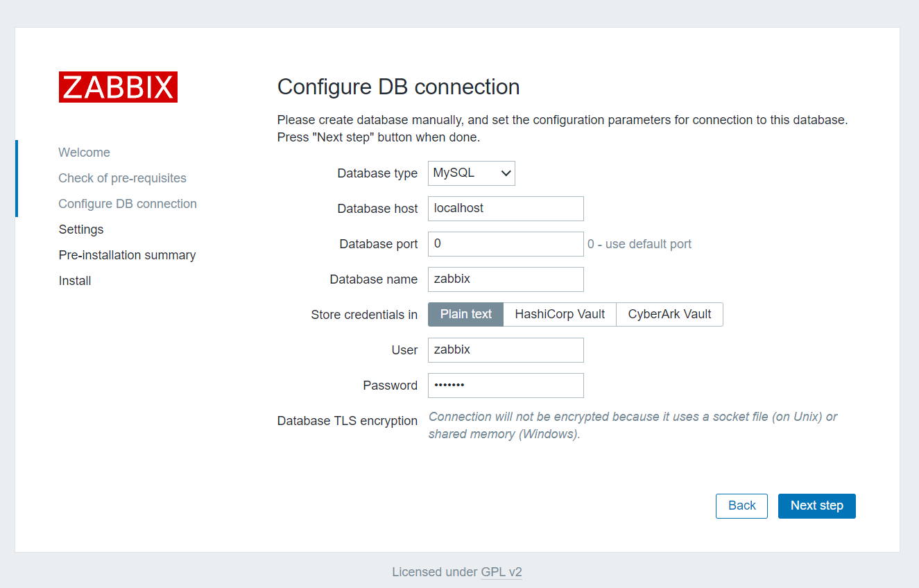
Task: Select the Install step in sidebar
Action: pyautogui.click(x=75, y=281)
